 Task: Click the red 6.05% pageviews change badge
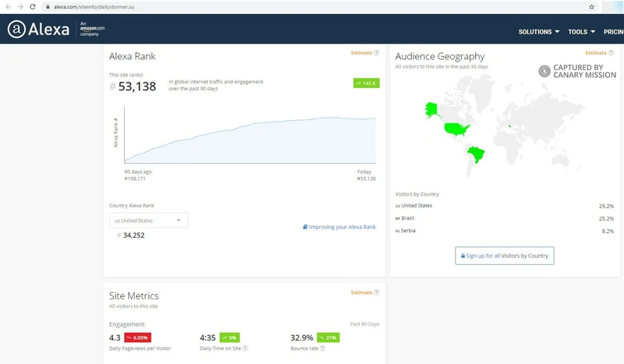click(138, 337)
